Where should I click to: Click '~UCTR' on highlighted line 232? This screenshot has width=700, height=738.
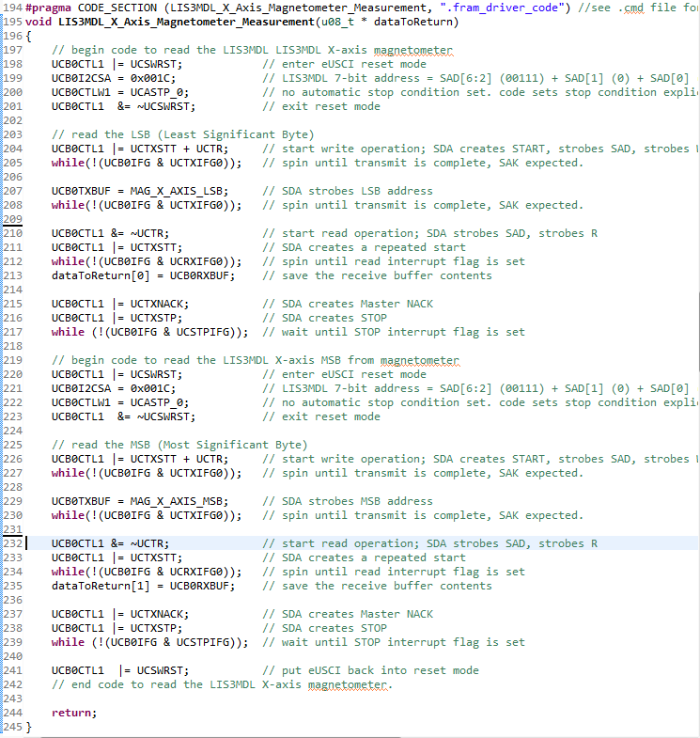147,544
